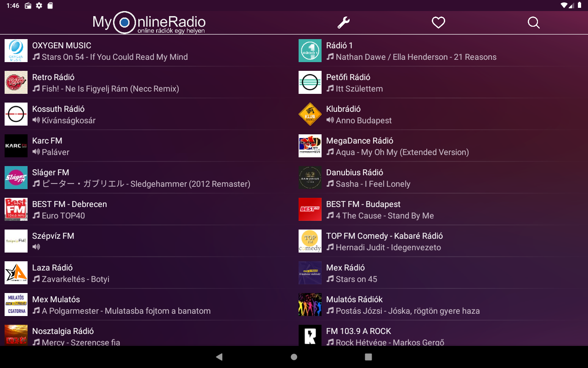Viewport: 588px width, 368px height.
Task: Tap the Klubrádió logo
Action: coord(310,114)
